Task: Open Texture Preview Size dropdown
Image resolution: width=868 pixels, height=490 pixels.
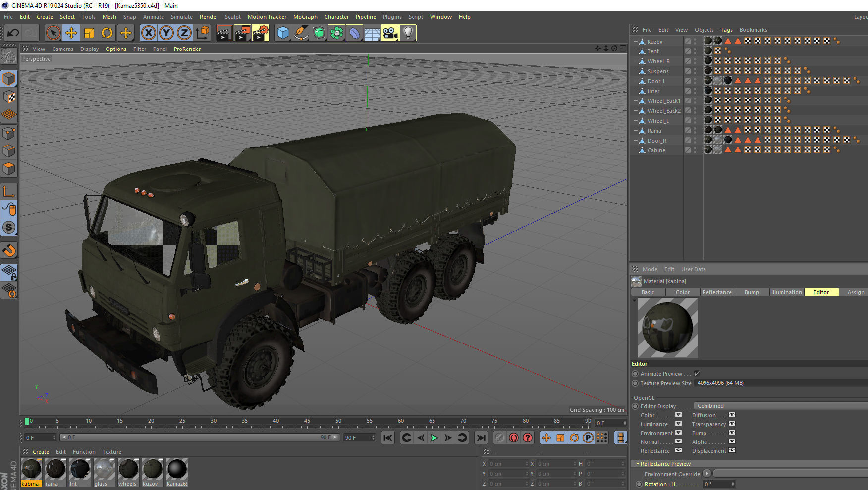Action: point(781,383)
